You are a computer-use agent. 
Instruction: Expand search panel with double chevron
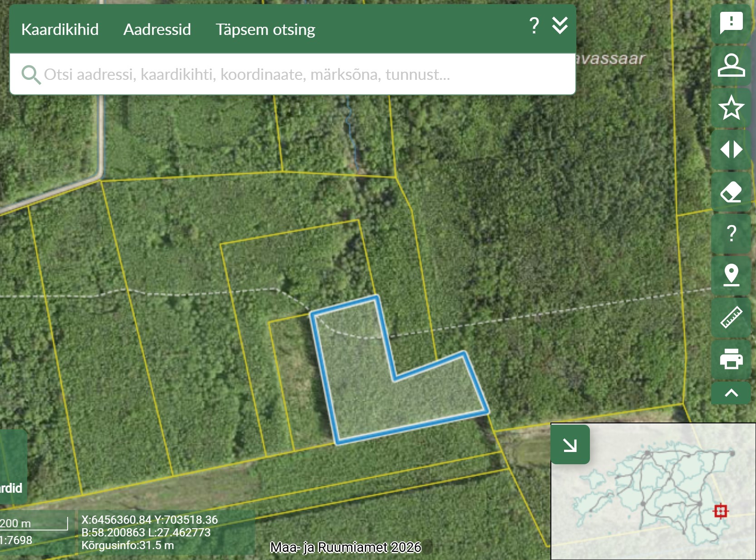[x=560, y=25]
